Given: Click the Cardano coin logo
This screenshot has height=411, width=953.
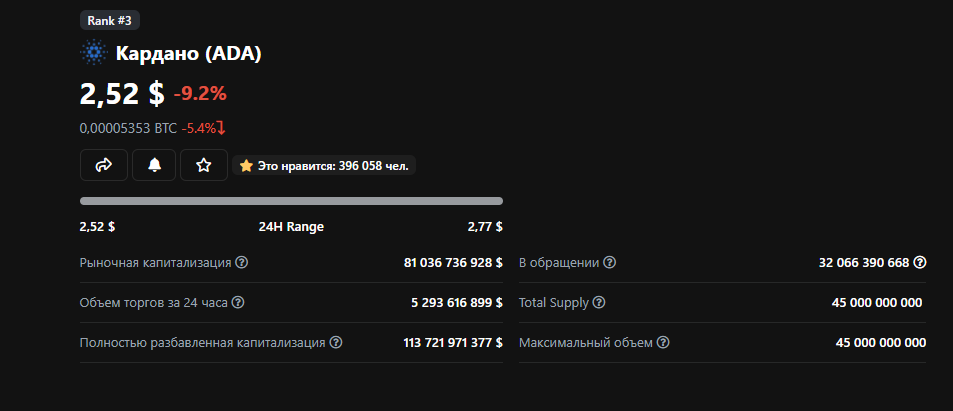Looking at the screenshot, I should 94,53.
